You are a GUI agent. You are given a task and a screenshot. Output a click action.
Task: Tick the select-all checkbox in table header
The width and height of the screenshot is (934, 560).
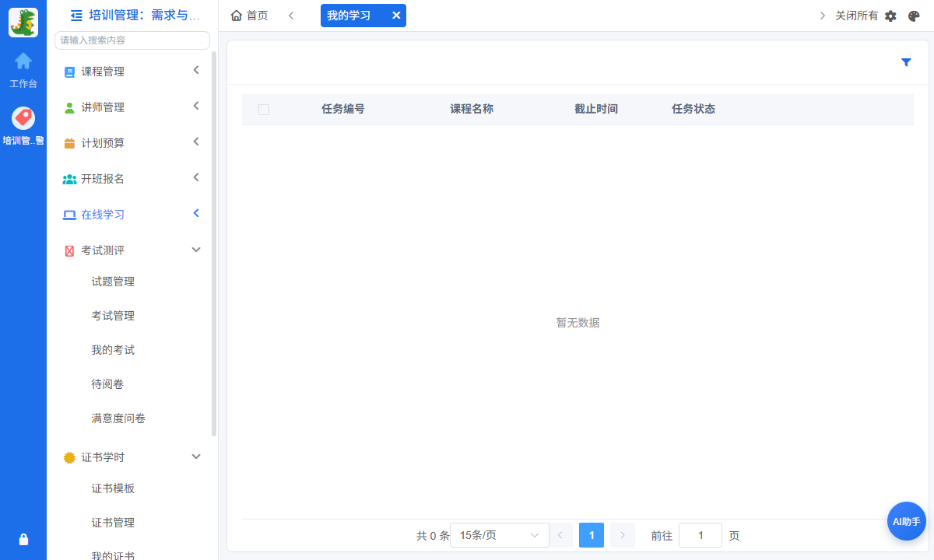point(264,110)
